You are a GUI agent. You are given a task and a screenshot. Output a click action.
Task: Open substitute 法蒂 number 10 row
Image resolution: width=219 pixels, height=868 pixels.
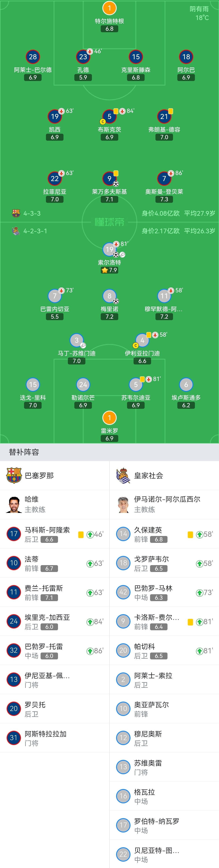(x=55, y=563)
